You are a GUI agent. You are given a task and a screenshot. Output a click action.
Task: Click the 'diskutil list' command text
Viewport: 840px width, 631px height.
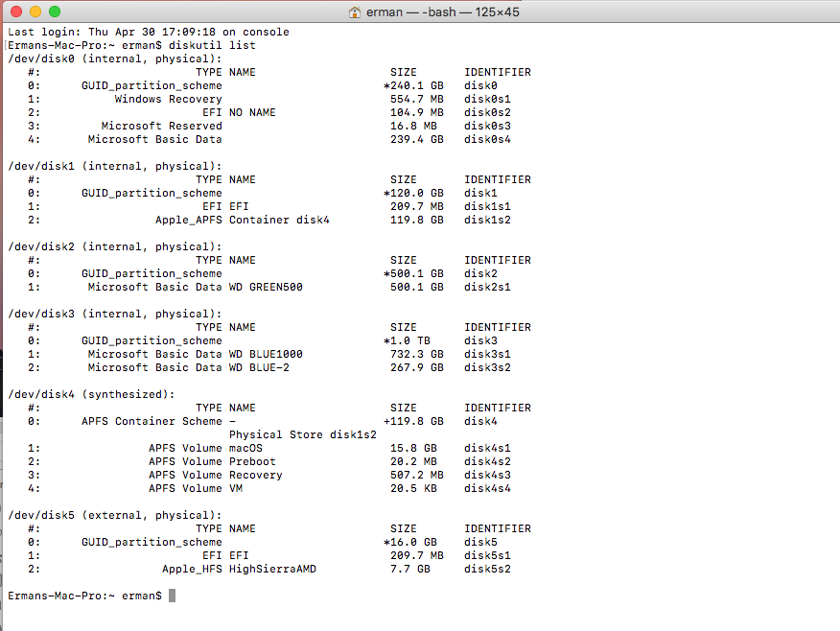pyautogui.click(x=212, y=45)
